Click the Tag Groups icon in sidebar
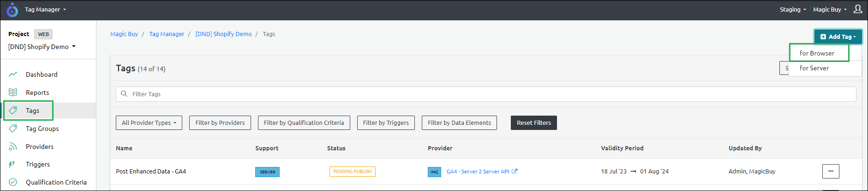868x191 pixels. click(x=13, y=129)
